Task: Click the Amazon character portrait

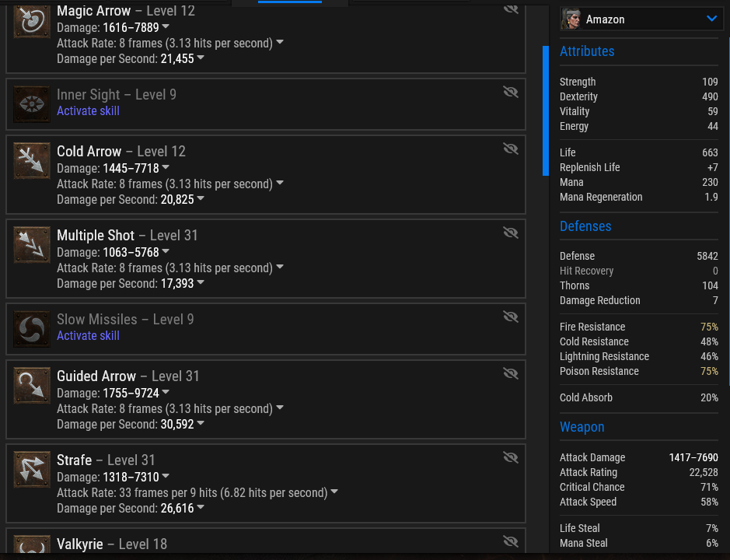Action: pyautogui.click(x=571, y=19)
